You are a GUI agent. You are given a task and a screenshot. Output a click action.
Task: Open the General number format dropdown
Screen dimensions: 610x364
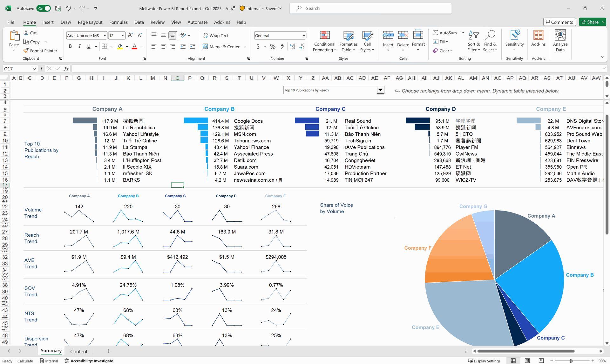304,36
